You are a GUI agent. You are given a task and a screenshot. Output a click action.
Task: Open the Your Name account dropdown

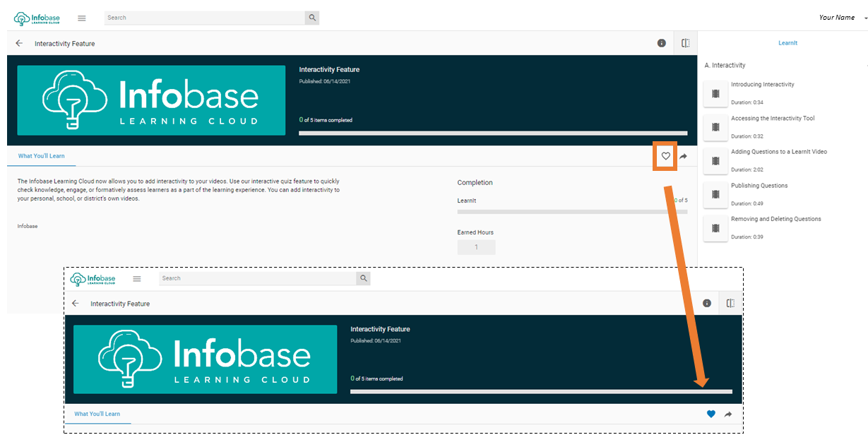coord(842,18)
